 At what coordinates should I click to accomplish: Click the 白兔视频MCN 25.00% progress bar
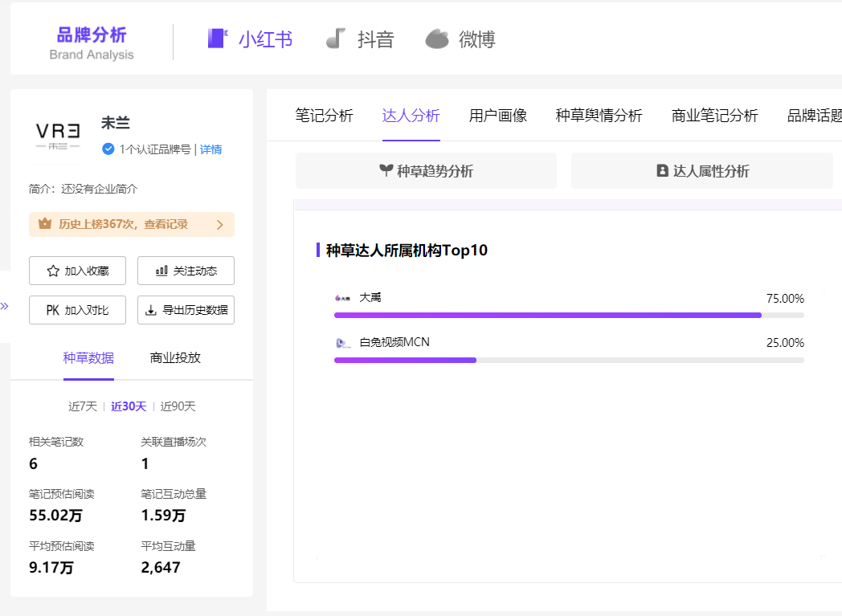pos(569,361)
